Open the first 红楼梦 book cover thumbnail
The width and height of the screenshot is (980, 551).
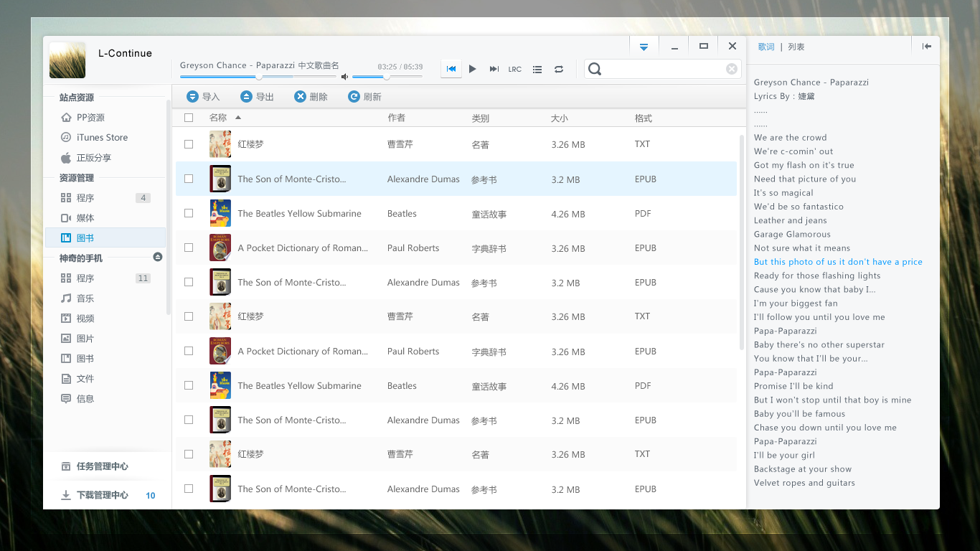click(x=220, y=144)
